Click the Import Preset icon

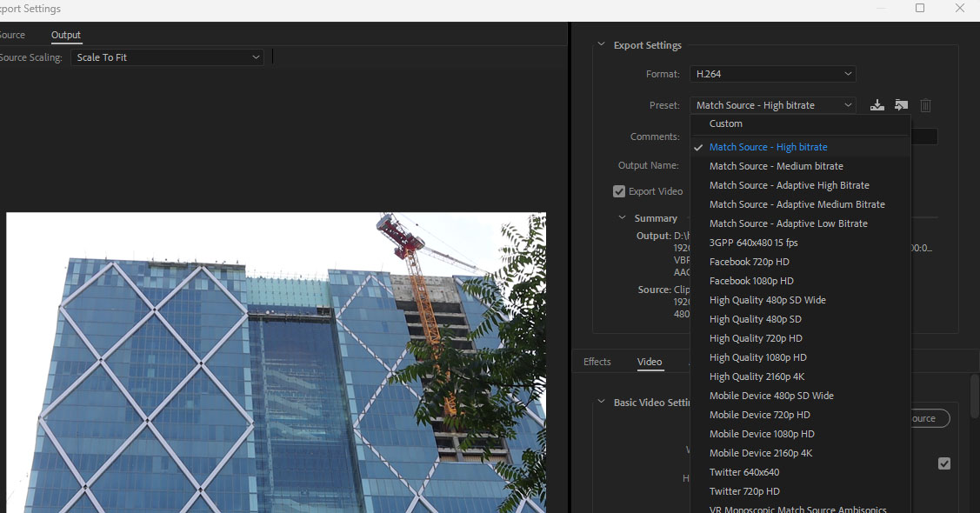point(901,105)
